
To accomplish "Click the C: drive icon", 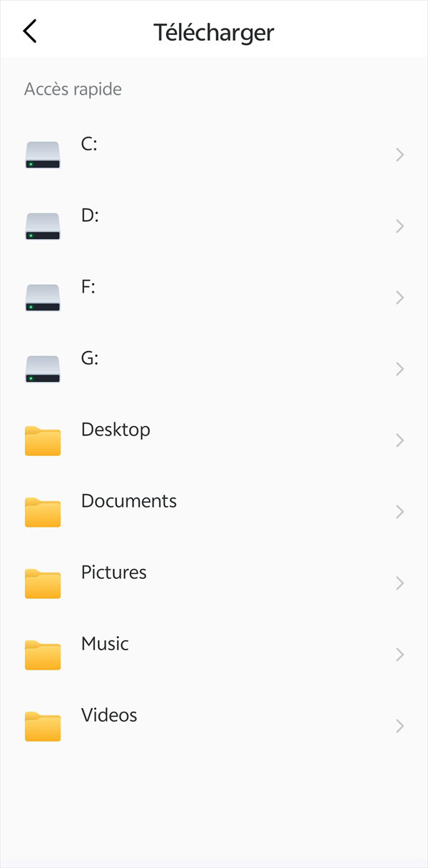I will pyautogui.click(x=43, y=155).
